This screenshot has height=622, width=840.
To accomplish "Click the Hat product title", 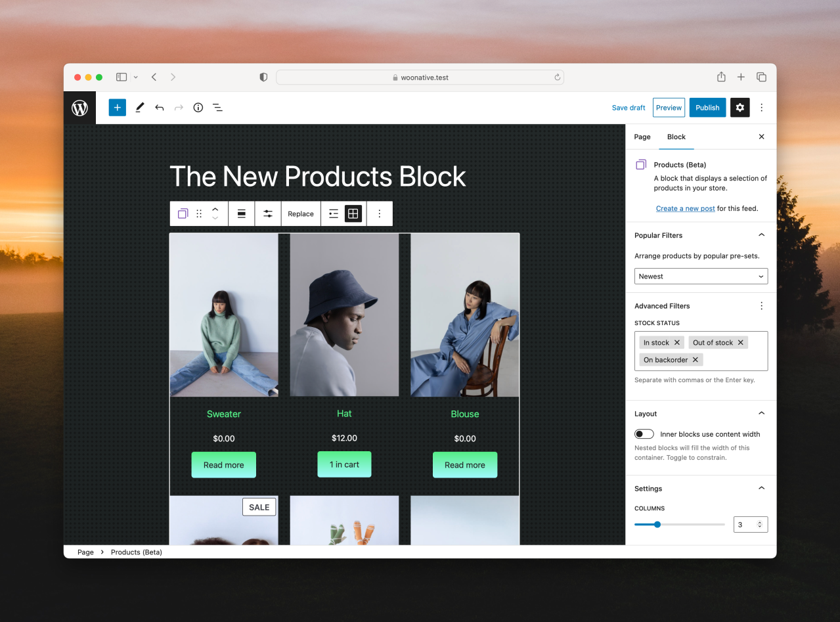I will pos(344,413).
